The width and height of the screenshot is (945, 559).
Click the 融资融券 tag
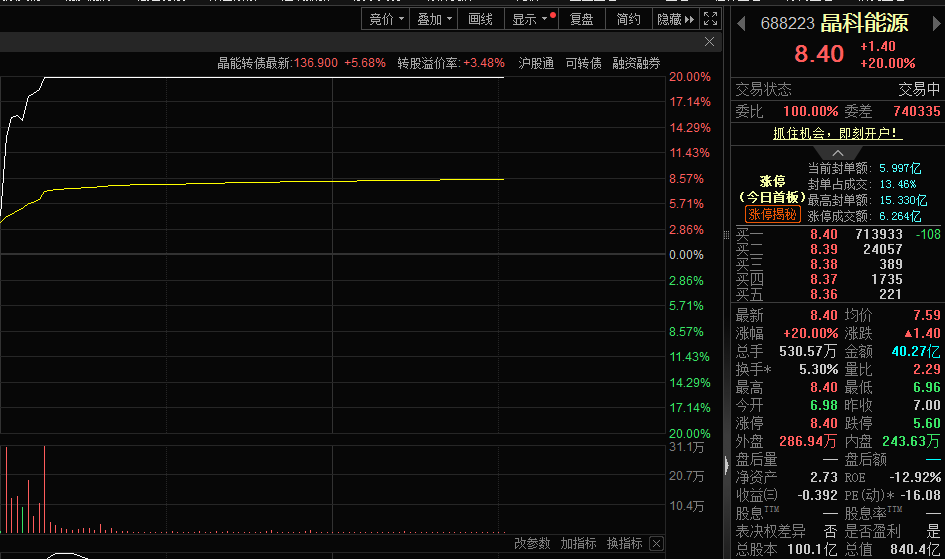(x=636, y=63)
